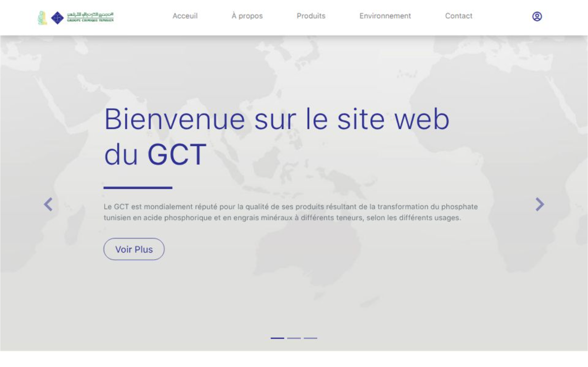Open the Acceuil menu item
This screenshot has height=367, width=588.
click(x=185, y=16)
